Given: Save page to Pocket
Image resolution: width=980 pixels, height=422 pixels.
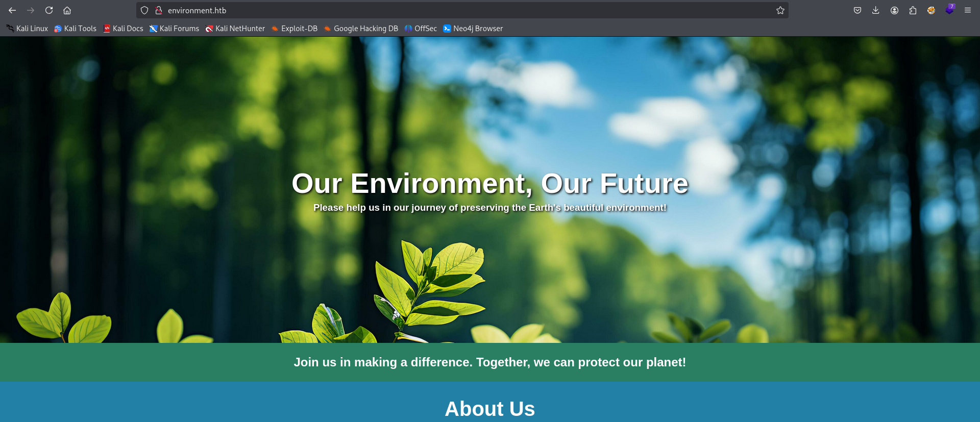Looking at the screenshot, I should point(857,10).
